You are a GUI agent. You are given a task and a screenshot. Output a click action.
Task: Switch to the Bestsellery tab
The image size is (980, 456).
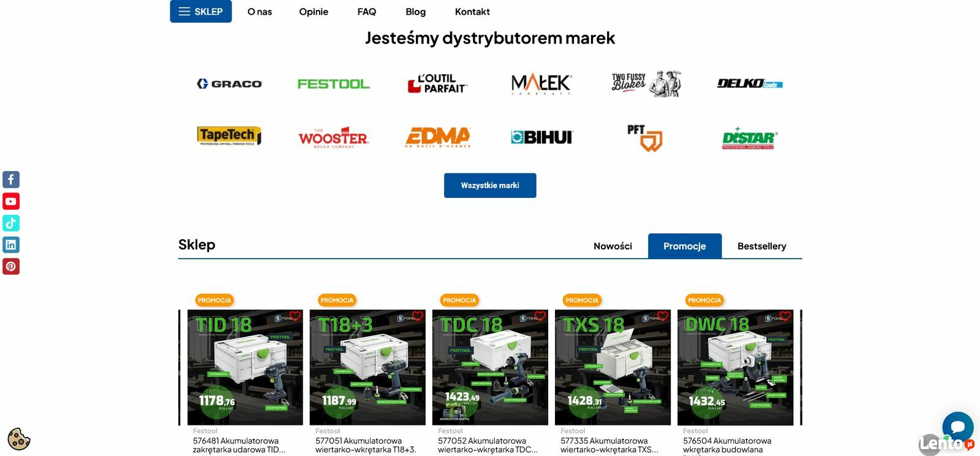tap(761, 246)
